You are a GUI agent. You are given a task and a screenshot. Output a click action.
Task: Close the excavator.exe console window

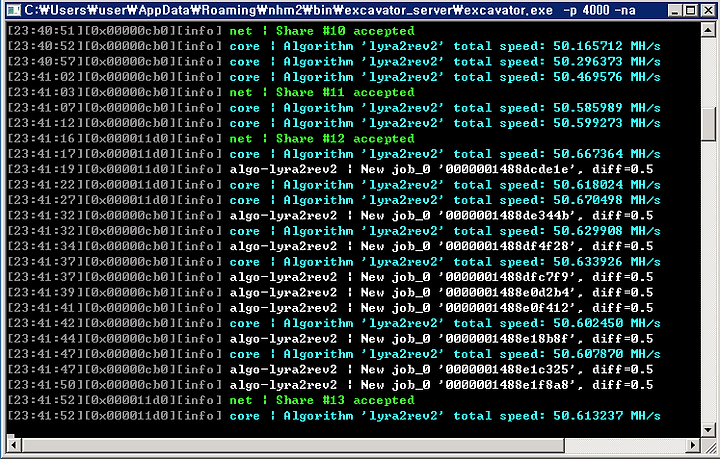tap(708, 10)
